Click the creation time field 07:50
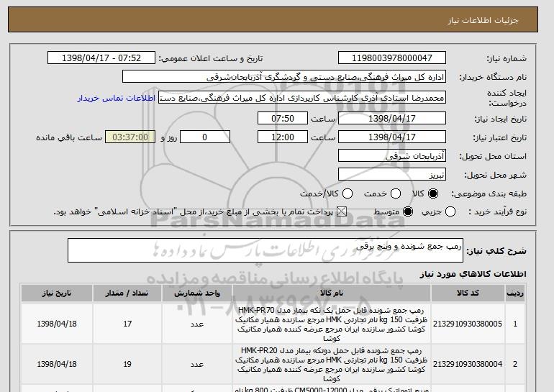Viewport: 554px width, 392px height. (x=283, y=118)
